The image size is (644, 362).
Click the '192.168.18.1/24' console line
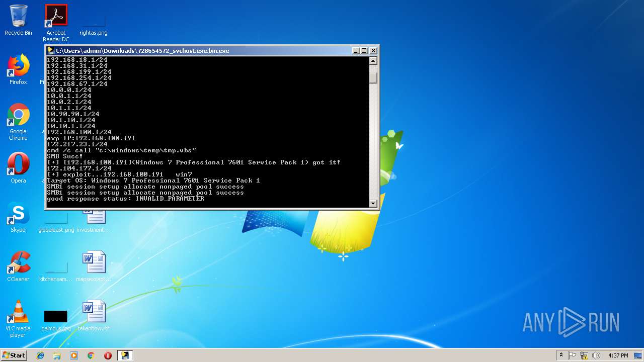[x=77, y=60]
